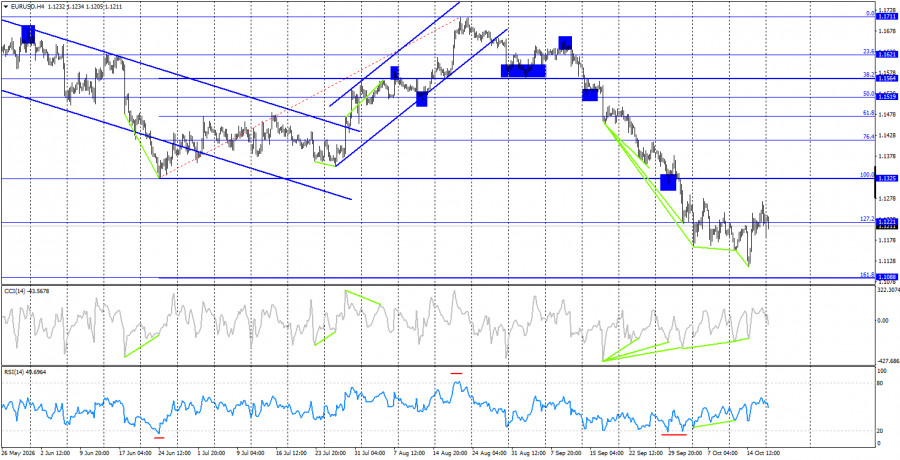Select the 61.8 Fibonacci level label
This screenshot has width=900, height=460.
click(868, 113)
